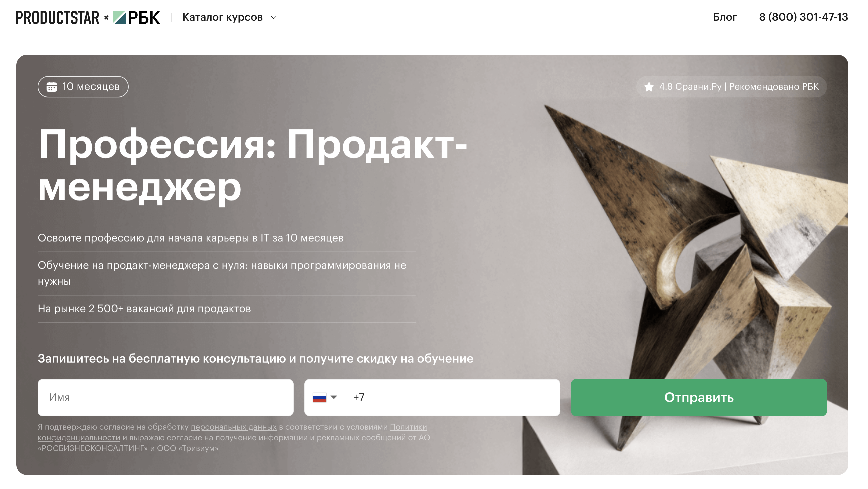Viewport: 868px width, 489px height.
Task: Focus the Имя input field
Action: (x=165, y=398)
